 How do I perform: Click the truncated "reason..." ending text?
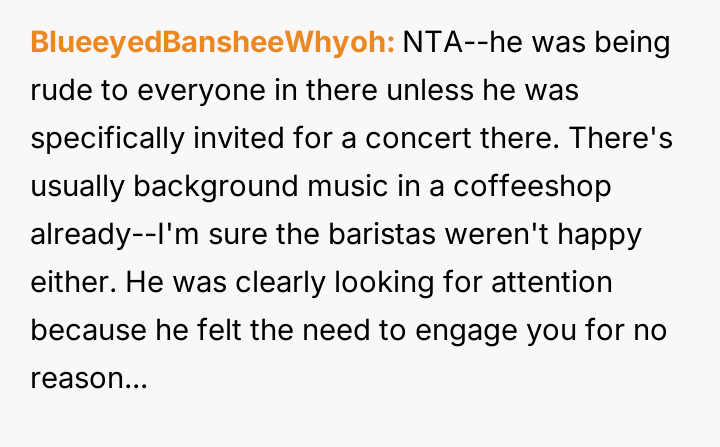[89, 378]
